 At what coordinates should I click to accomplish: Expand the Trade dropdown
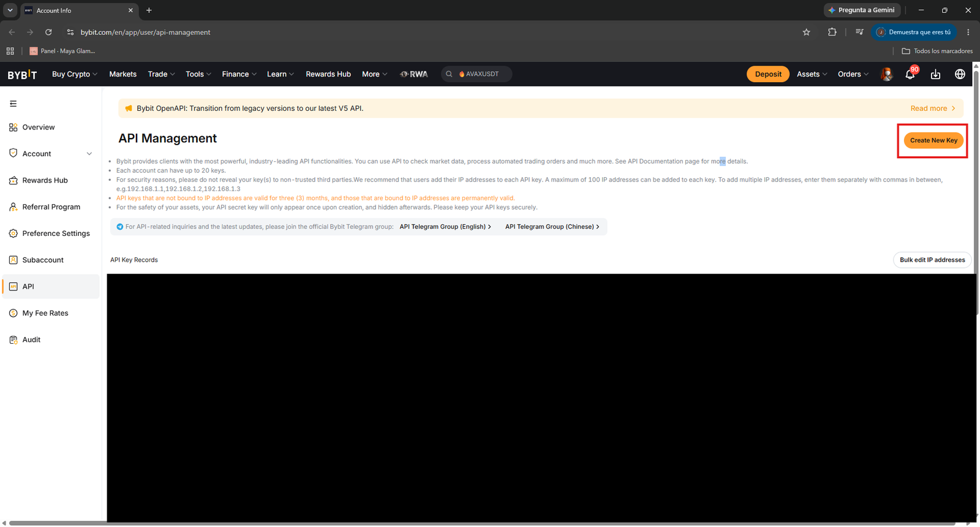(161, 74)
